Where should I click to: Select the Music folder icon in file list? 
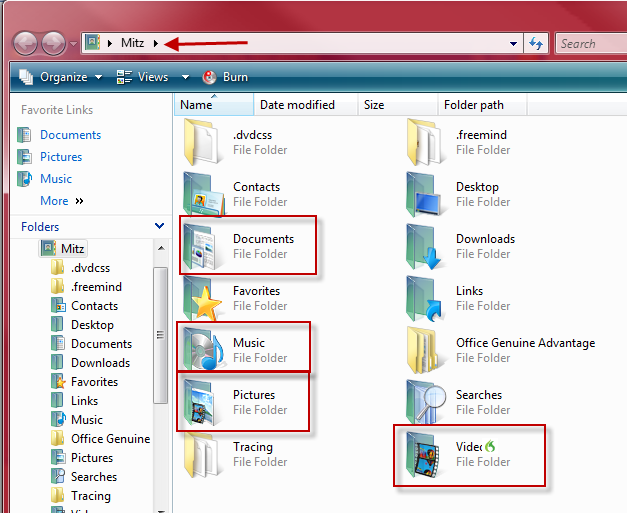[x=203, y=347]
